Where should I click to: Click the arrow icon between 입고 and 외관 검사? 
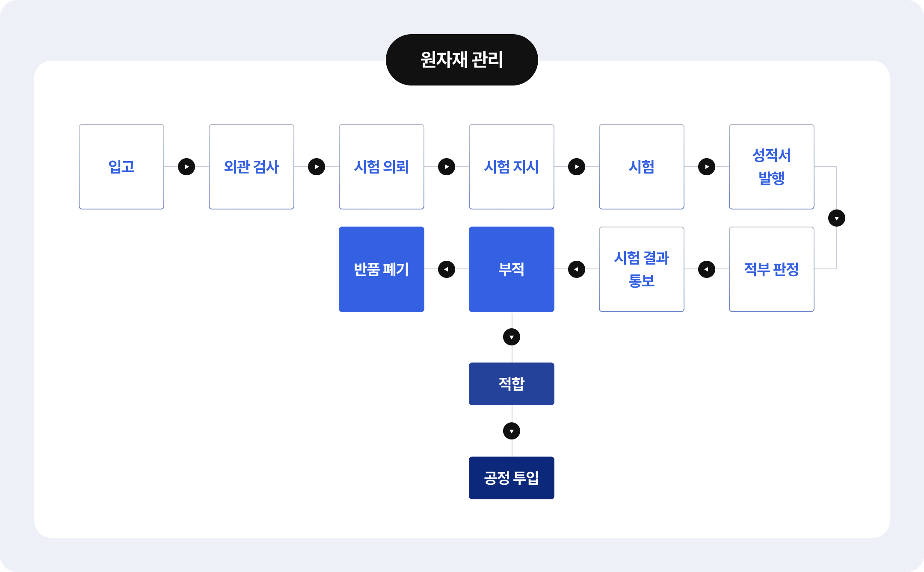click(187, 167)
